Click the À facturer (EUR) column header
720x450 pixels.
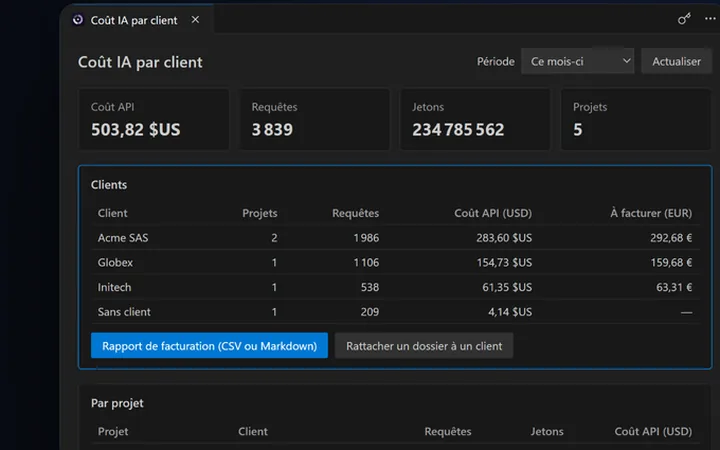click(x=651, y=213)
